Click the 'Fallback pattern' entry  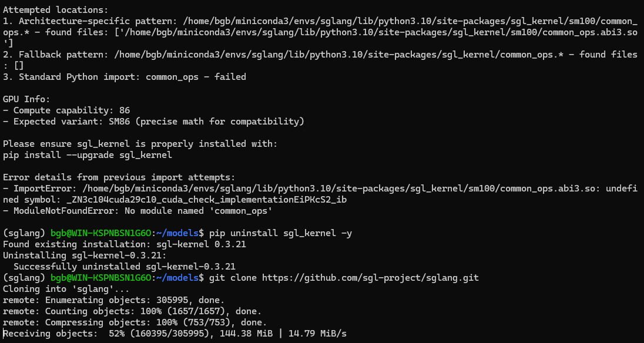coord(320,59)
